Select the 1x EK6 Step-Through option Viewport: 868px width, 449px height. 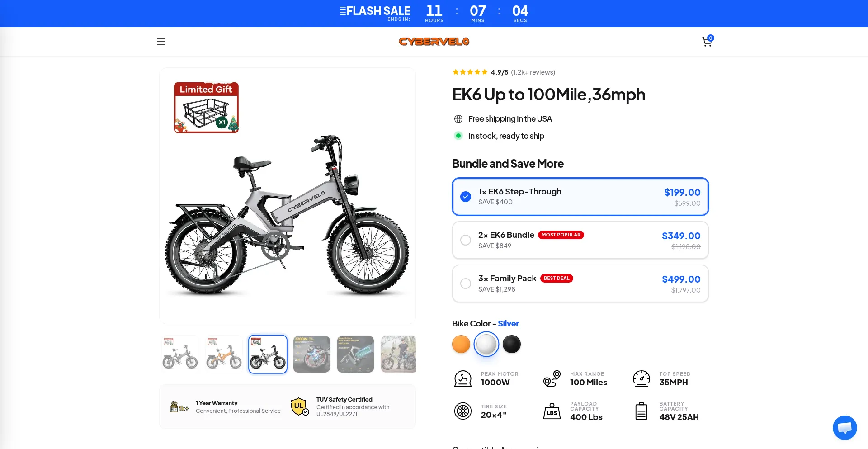pos(580,197)
